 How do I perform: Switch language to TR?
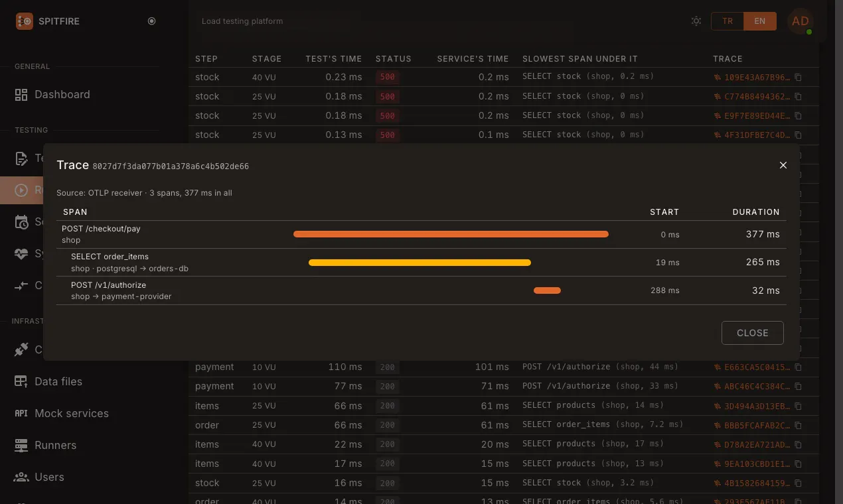tap(728, 21)
